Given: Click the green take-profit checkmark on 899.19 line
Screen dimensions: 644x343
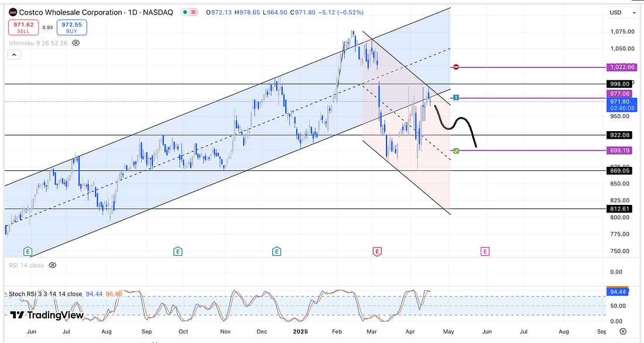Looking at the screenshot, I should 456,150.
